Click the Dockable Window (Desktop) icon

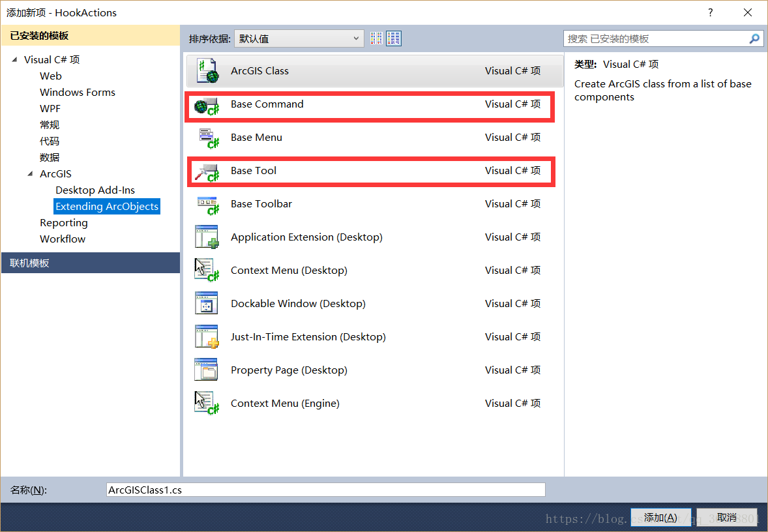[206, 303]
